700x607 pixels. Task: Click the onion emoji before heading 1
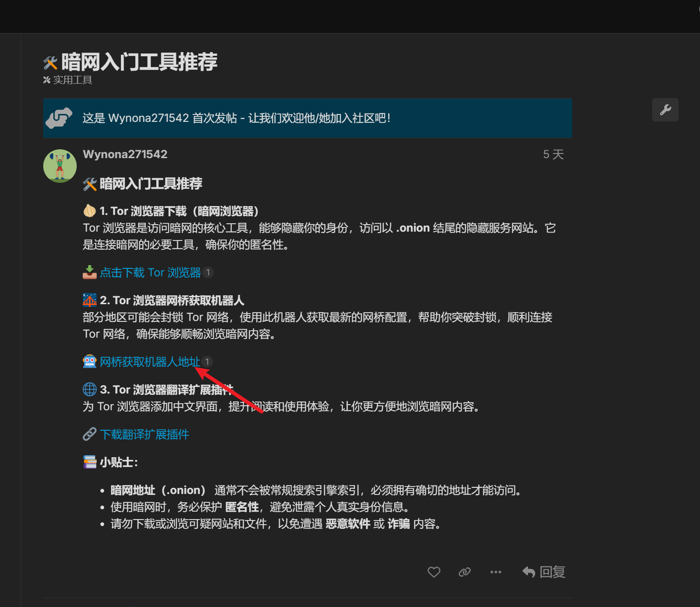coord(90,211)
